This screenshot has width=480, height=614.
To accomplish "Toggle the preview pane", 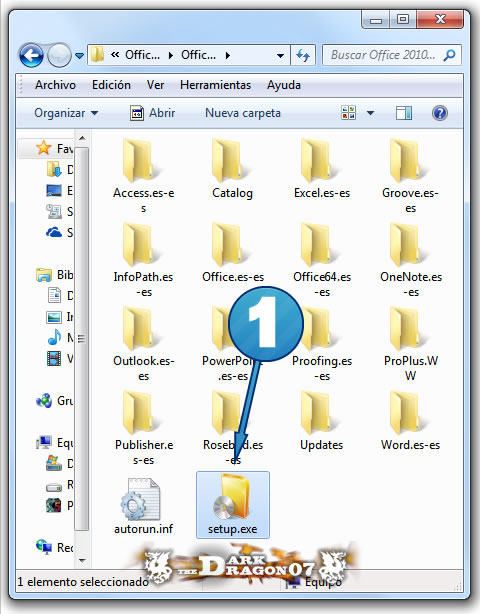I will click(x=404, y=113).
